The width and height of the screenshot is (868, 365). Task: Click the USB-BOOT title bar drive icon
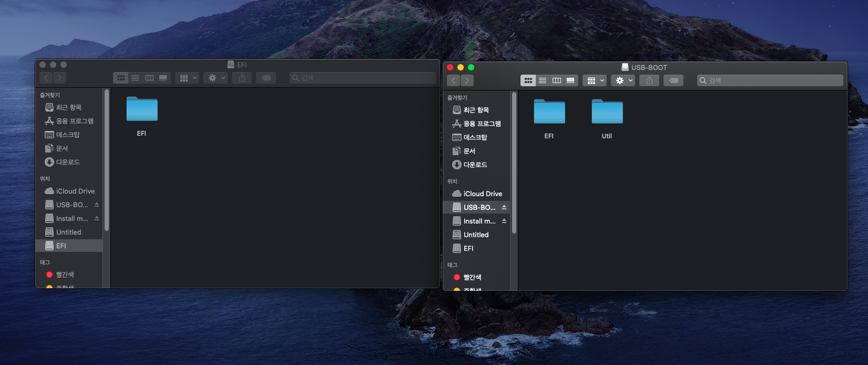[625, 67]
